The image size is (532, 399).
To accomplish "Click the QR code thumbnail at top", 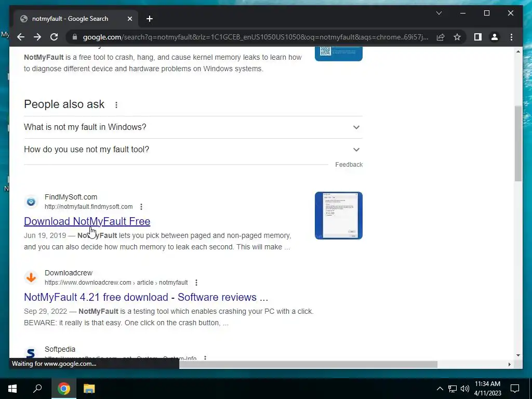I will click(x=339, y=54).
